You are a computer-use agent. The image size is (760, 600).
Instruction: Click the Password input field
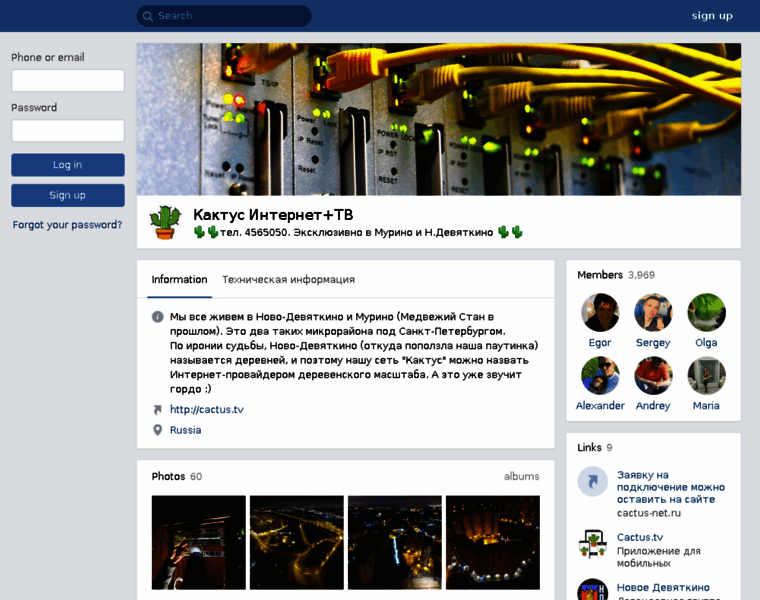68,131
